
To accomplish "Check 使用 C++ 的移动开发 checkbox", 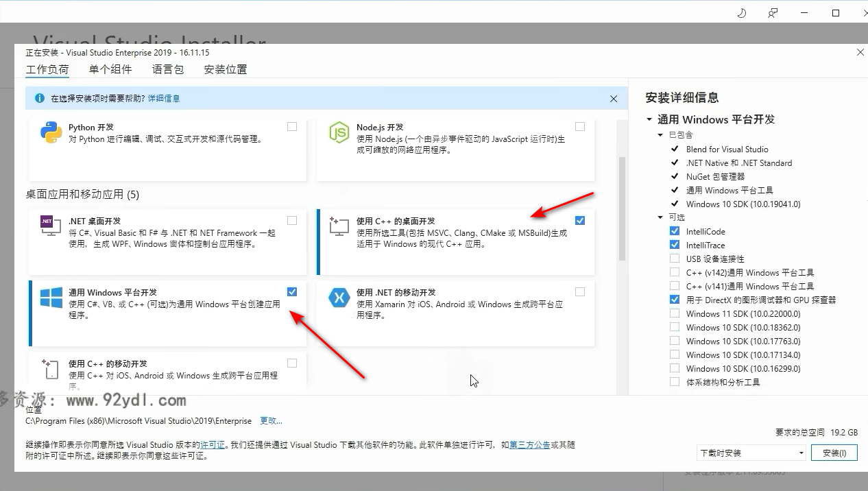I will [x=292, y=363].
